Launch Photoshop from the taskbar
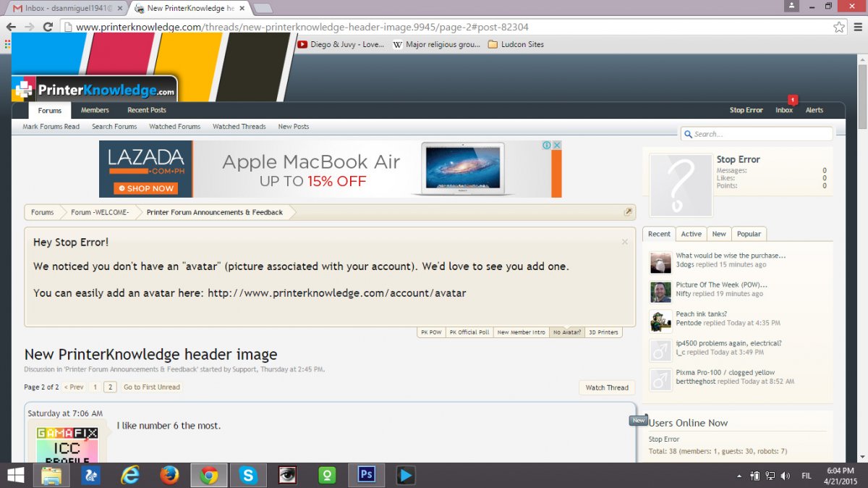868x488 pixels. (x=366, y=475)
